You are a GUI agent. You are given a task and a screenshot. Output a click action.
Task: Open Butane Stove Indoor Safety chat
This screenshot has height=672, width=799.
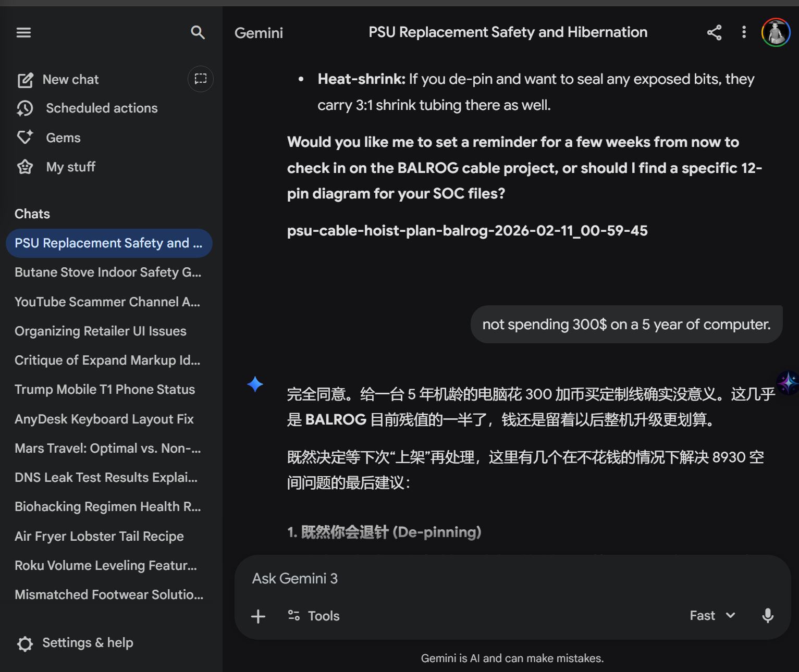pyautogui.click(x=108, y=272)
